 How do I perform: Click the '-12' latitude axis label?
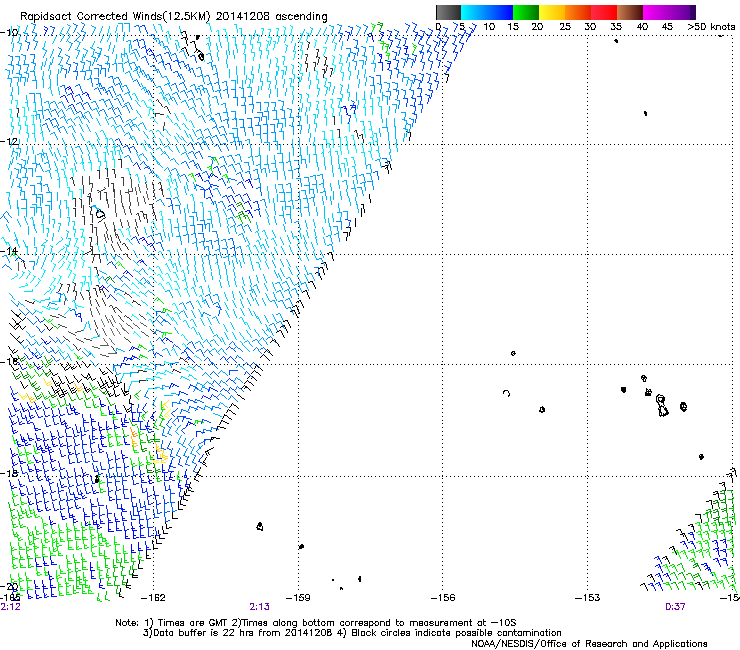click(9, 142)
